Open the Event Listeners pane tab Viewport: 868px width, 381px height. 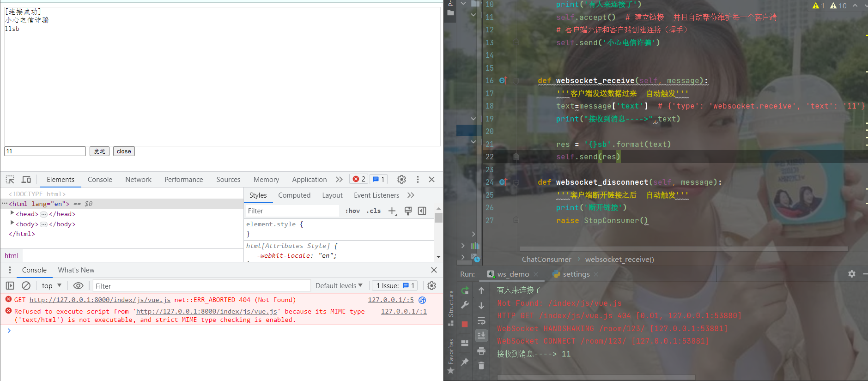point(376,195)
